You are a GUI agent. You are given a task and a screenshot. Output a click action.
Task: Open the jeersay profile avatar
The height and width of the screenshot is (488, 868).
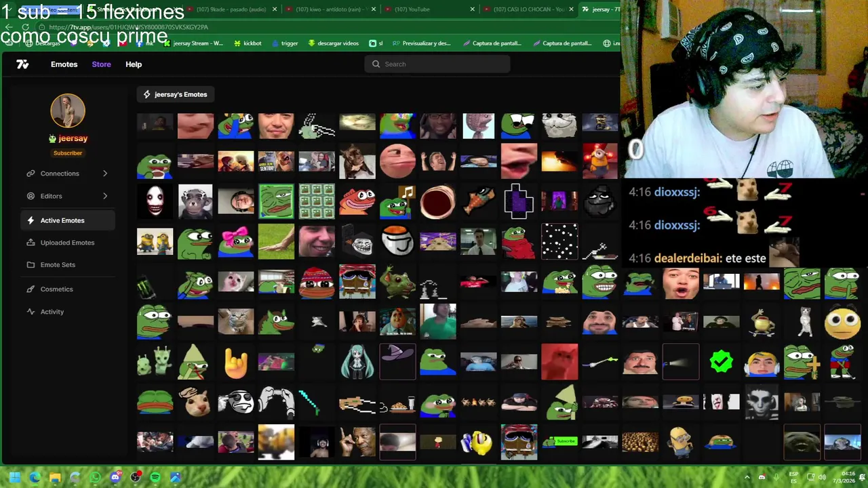click(x=68, y=110)
